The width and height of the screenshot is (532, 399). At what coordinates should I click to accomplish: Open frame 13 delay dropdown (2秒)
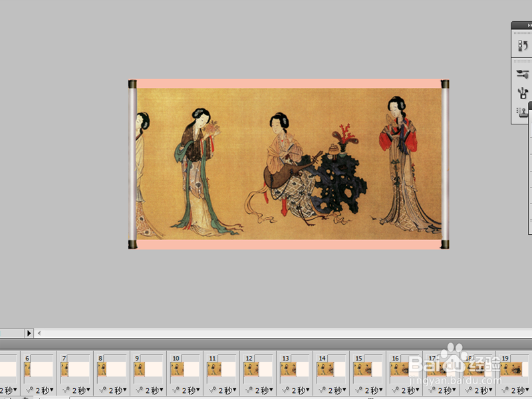click(301, 390)
